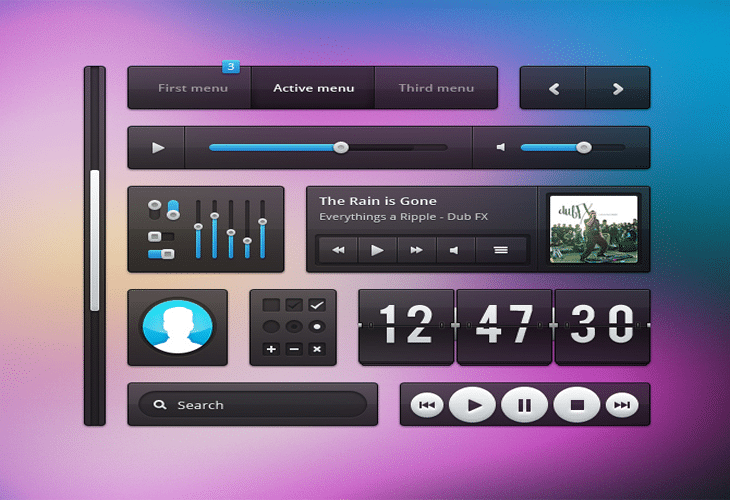Click the playback progress slider handle

tap(341, 148)
